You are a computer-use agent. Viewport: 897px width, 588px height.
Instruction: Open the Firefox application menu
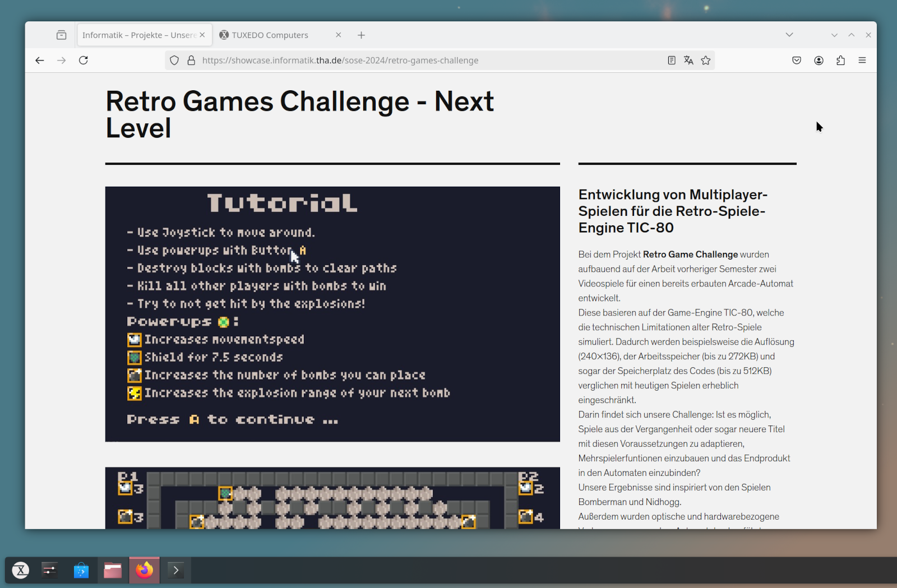click(862, 60)
